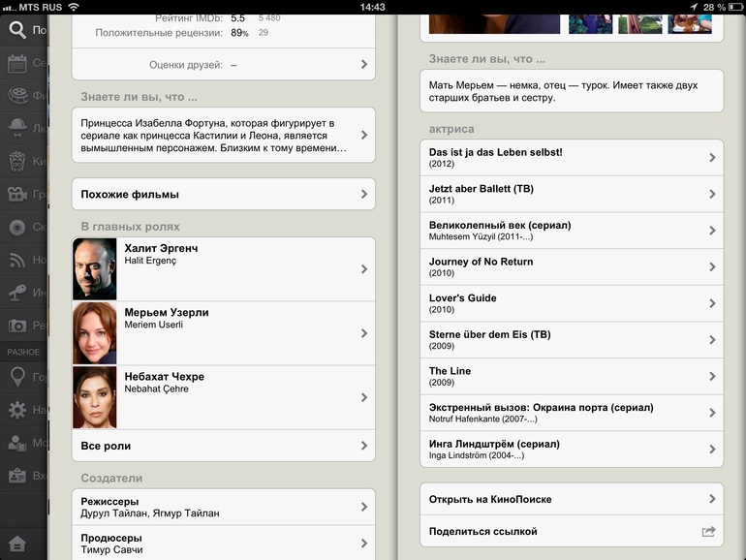Expand the Похожие фильмы row
The width and height of the screenshot is (746, 560).
pyautogui.click(x=223, y=194)
